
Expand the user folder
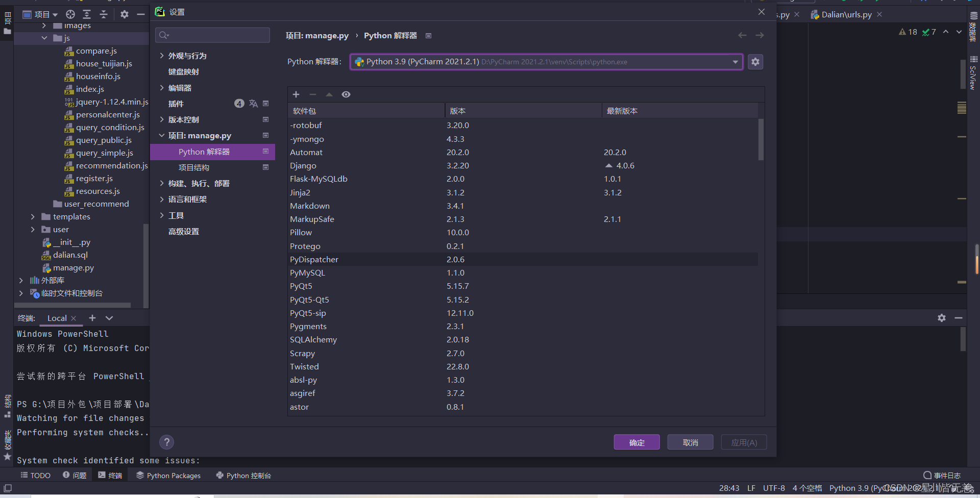33,230
